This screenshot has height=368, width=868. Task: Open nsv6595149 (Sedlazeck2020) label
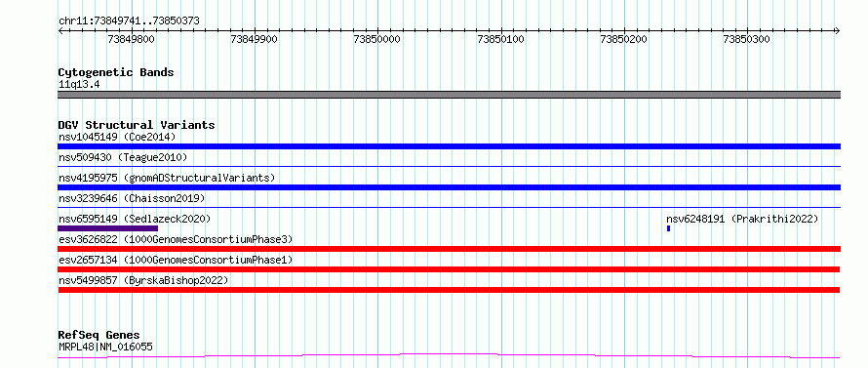135,219
